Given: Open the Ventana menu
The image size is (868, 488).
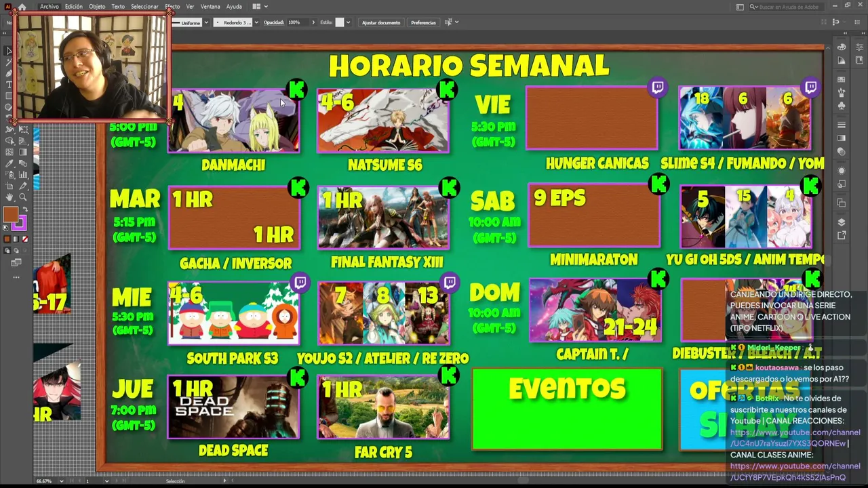Looking at the screenshot, I should 210,7.
